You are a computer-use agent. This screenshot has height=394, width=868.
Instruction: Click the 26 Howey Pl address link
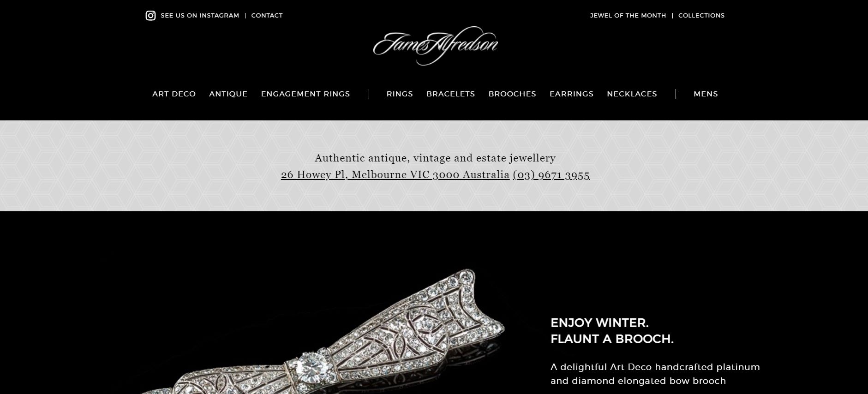click(395, 175)
